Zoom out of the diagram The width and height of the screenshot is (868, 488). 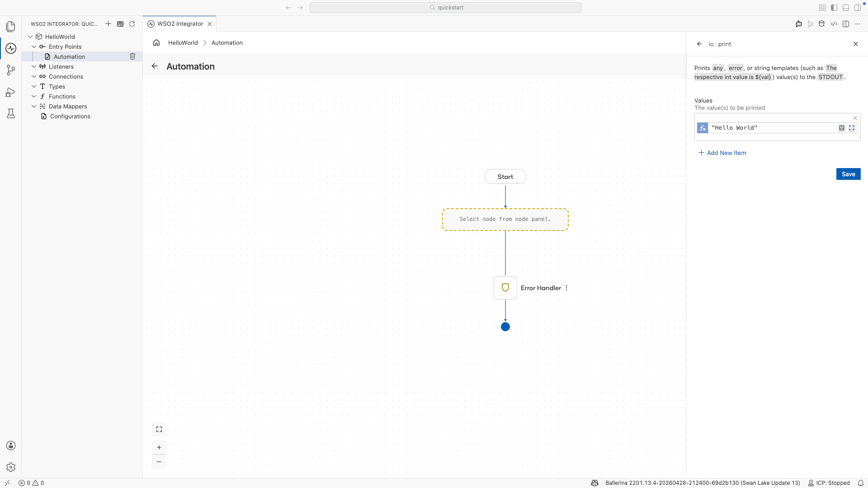click(159, 462)
